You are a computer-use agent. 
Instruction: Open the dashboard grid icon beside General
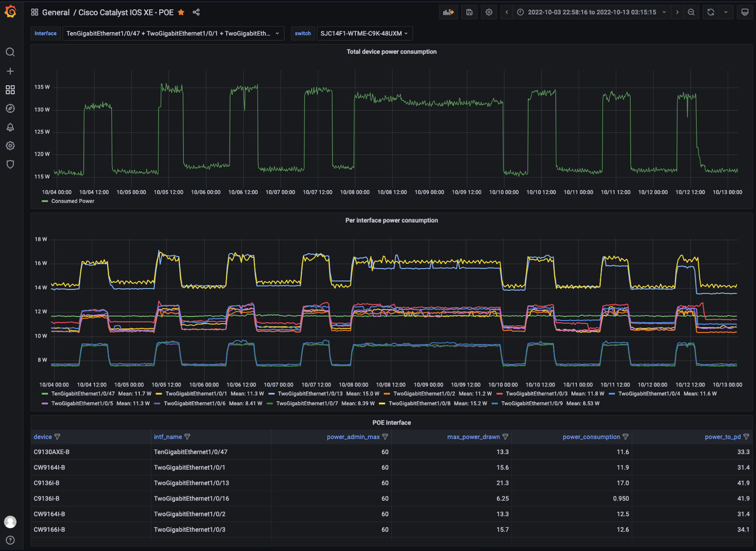pyautogui.click(x=34, y=12)
